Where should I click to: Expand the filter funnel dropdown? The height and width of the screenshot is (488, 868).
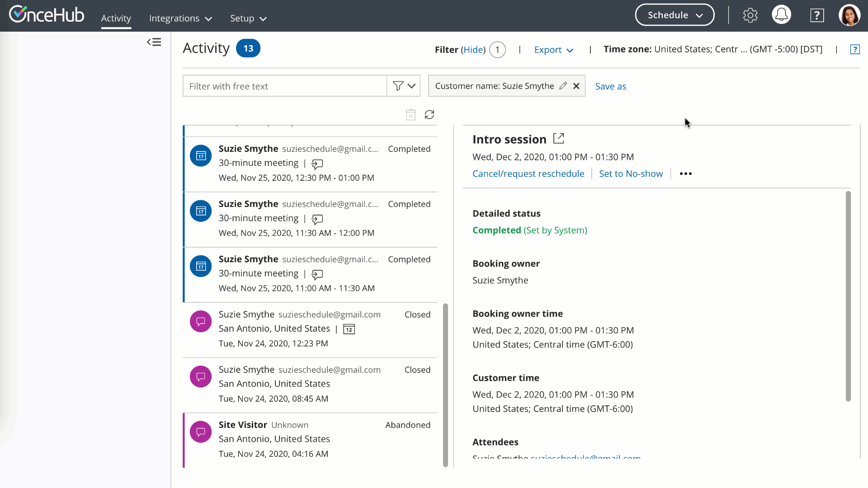pyautogui.click(x=404, y=86)
